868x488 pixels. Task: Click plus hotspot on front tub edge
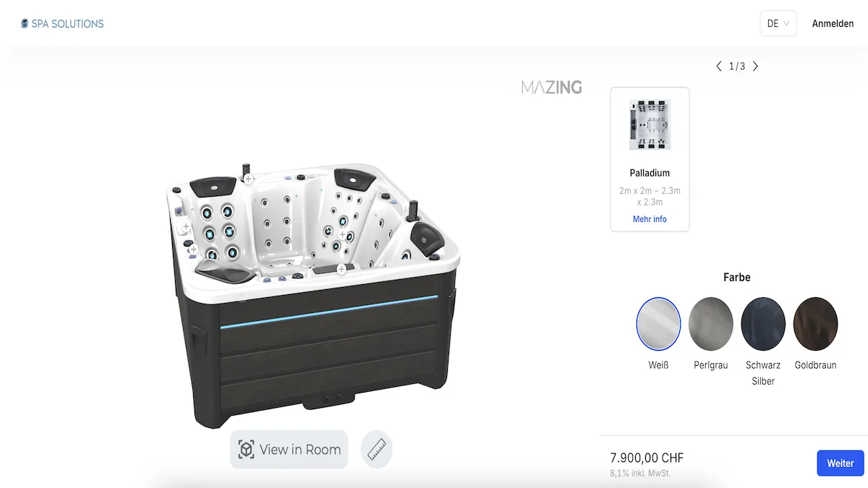click(341, 269)
